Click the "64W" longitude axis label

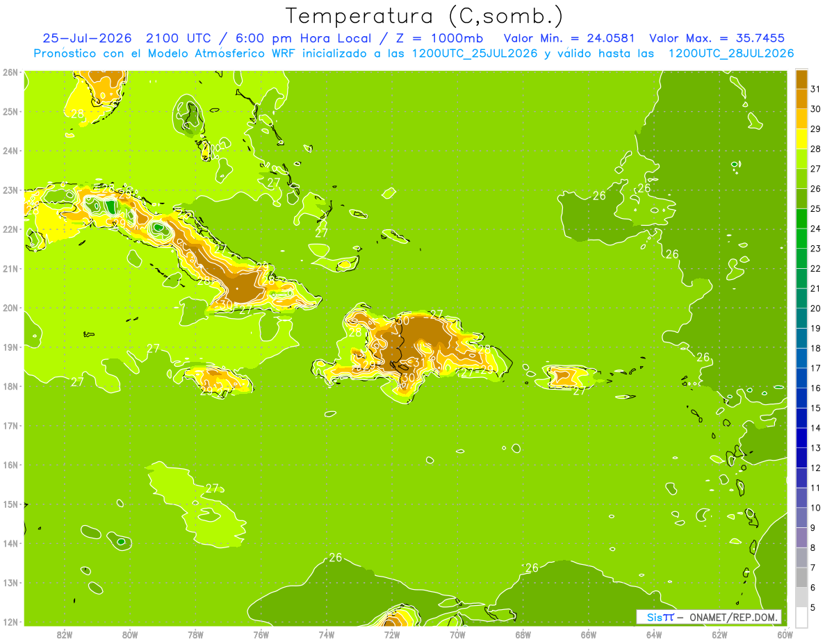(654, 634)
